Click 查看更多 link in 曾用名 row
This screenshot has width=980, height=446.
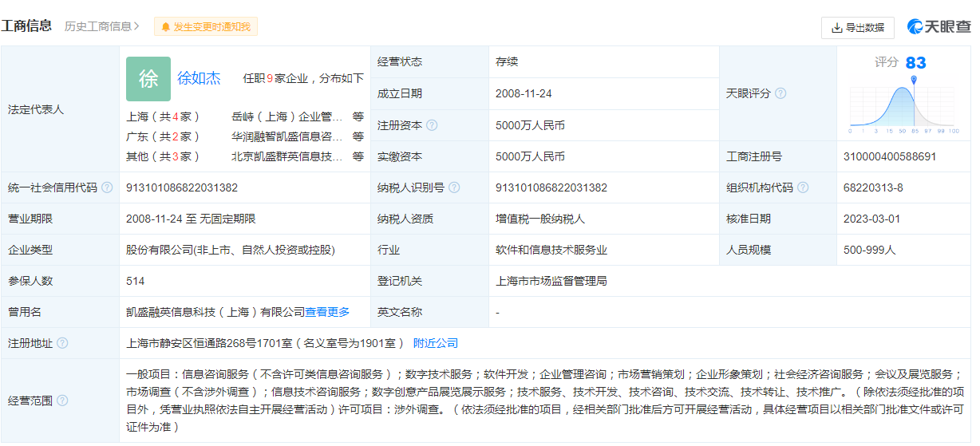pos(327,312)
